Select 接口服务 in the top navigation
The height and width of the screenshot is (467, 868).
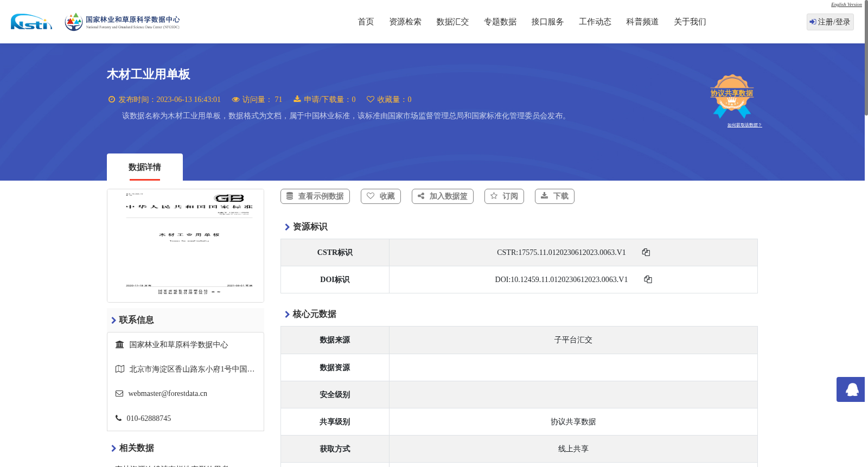click(x=547, y=22)
